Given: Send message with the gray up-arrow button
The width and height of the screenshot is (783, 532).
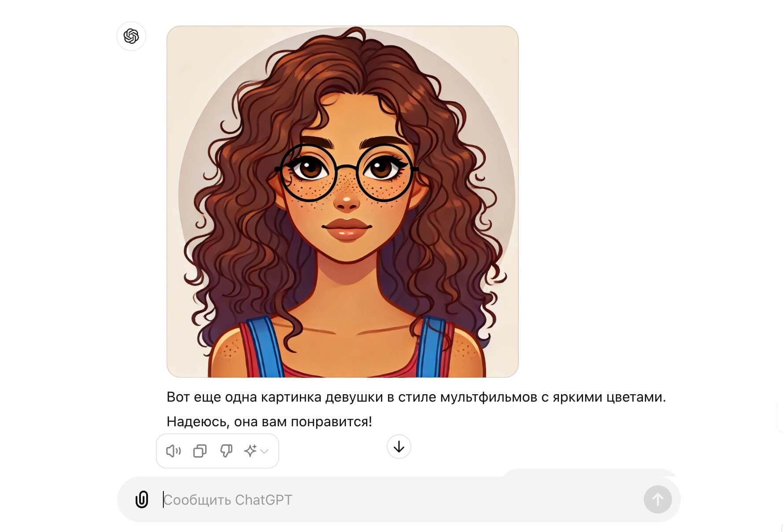Looking at the screenshot, I should tap(657, 499).
